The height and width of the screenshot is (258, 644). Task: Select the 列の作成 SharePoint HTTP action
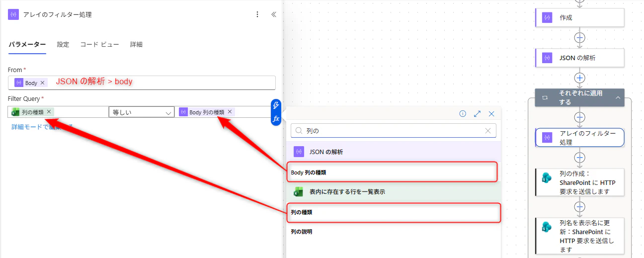579,182
